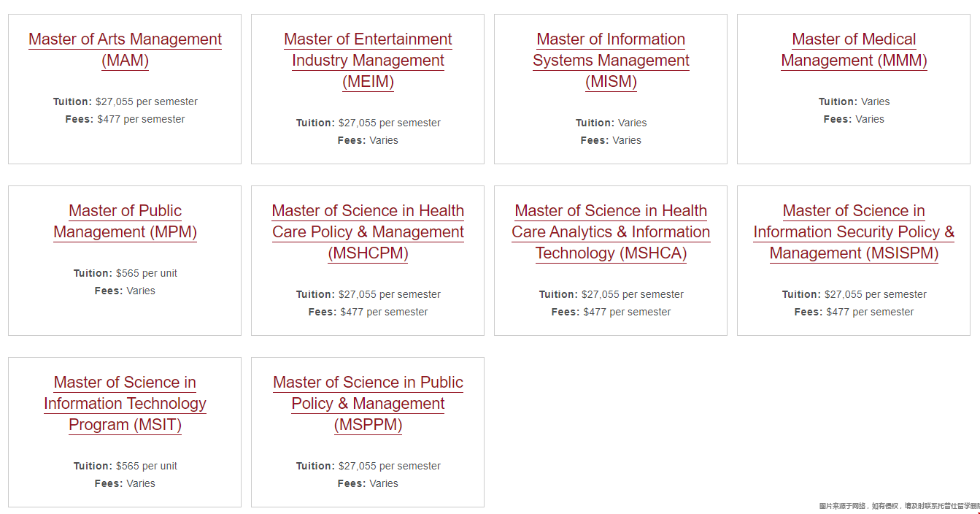The width and height of the screenshot is (980, 514).
Task: Open the Master of Public Management link
Action: pyautogui.click(x=125, y=221)
